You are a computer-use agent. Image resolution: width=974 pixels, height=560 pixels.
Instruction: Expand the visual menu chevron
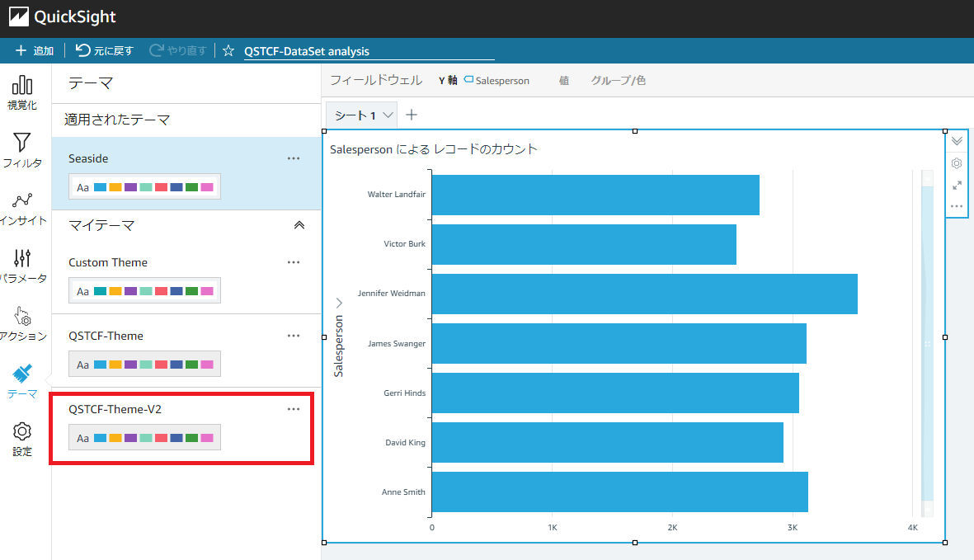pos(957,141)
